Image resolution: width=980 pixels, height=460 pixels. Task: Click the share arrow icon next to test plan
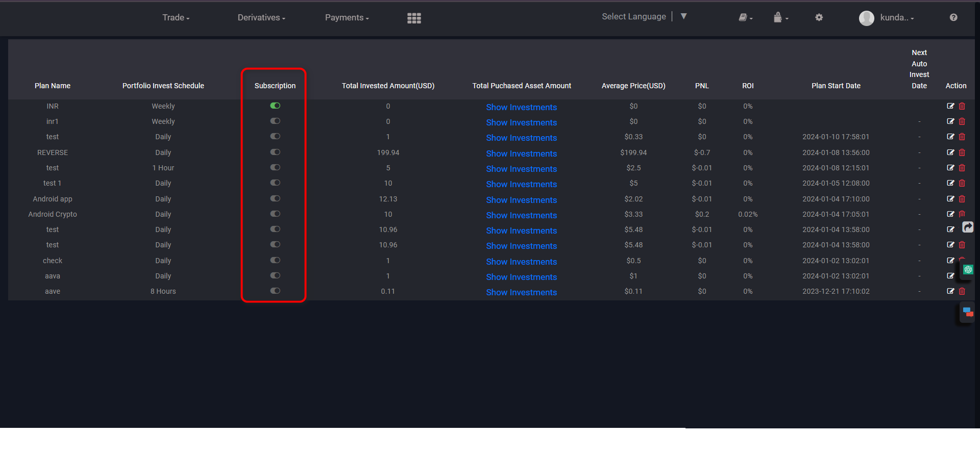(x=968, y=227)
